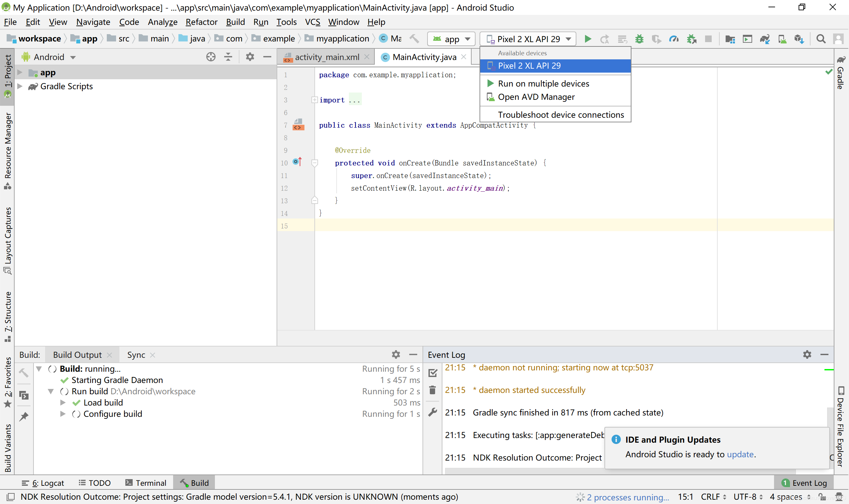Expand the Load build node

(x=63, y=403)
